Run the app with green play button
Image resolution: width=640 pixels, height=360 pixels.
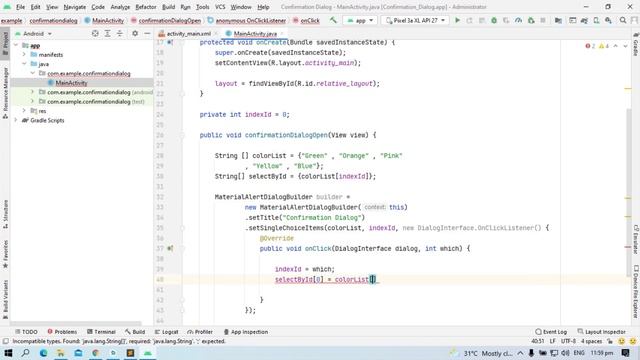(457, 20)
